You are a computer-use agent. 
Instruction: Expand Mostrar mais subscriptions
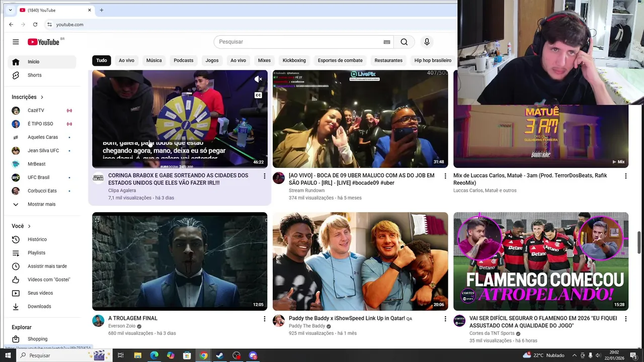[x=42, y=204]
